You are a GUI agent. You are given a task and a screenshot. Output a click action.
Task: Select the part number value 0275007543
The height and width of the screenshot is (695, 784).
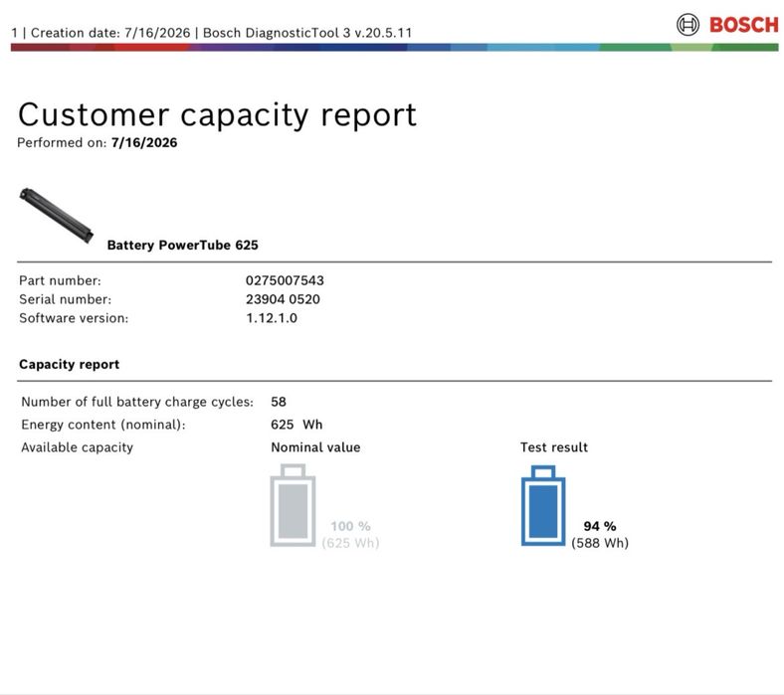pyautogui.click(x=285, y=280)
